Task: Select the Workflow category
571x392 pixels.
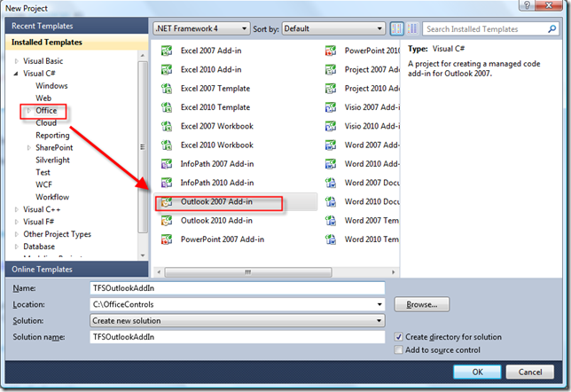Action: click(x=52, y=197)
